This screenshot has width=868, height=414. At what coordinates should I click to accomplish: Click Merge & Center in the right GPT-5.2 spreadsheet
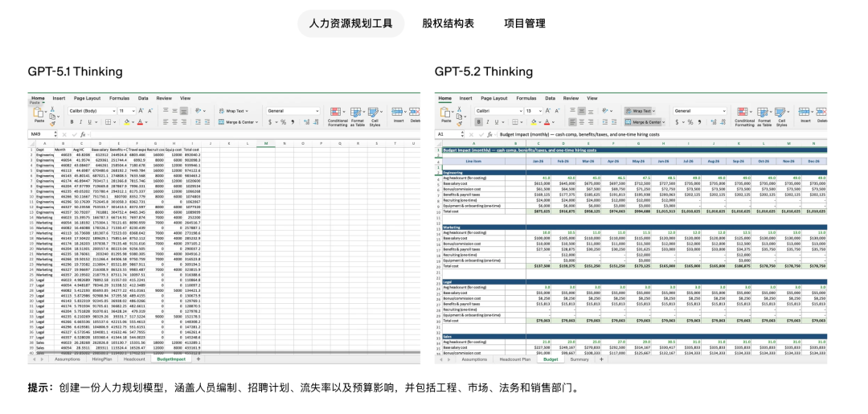click(641, 122)
